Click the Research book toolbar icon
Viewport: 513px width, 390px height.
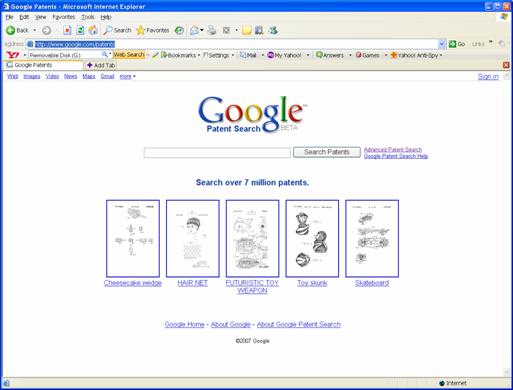(x=259, y=30)
